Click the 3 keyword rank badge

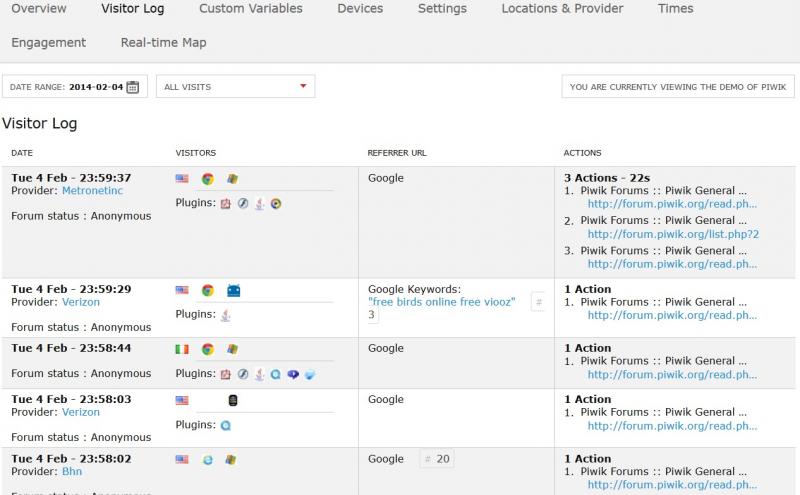pyautogui.click(x=372, y=315)
